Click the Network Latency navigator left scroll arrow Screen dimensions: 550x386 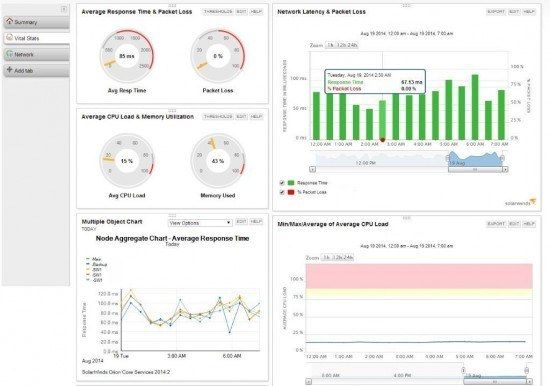312,169
